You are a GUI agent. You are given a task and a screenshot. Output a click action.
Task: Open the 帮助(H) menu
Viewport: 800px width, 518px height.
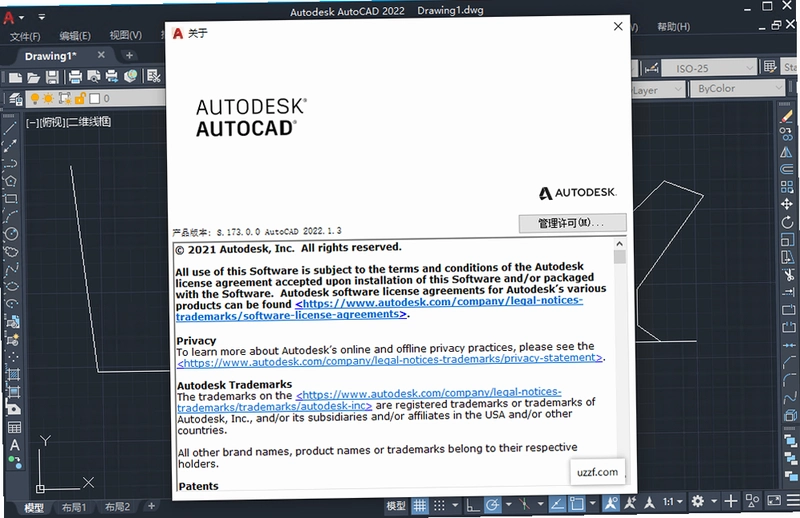(673, 27)
